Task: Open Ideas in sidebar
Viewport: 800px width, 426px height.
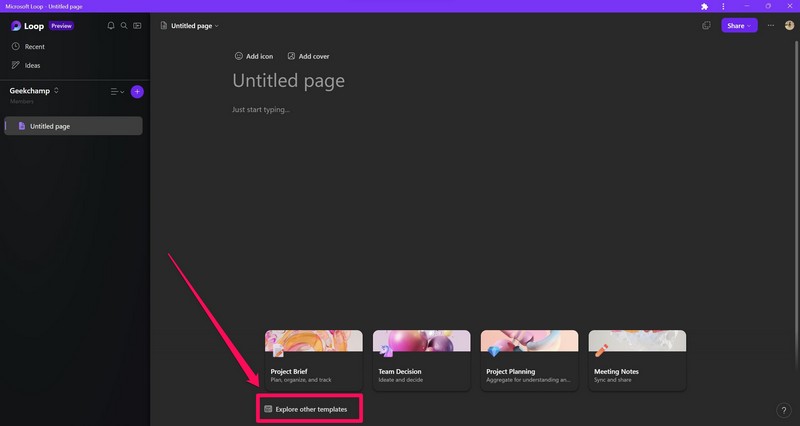Action: (32, 65)
